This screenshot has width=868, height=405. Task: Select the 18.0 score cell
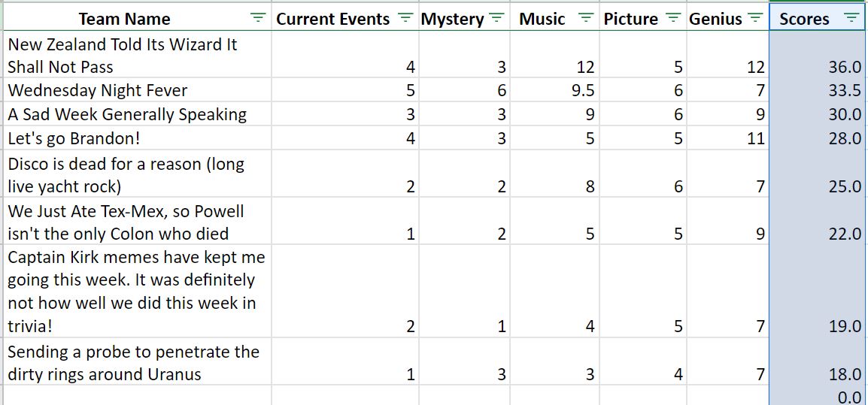pos(818,361)
